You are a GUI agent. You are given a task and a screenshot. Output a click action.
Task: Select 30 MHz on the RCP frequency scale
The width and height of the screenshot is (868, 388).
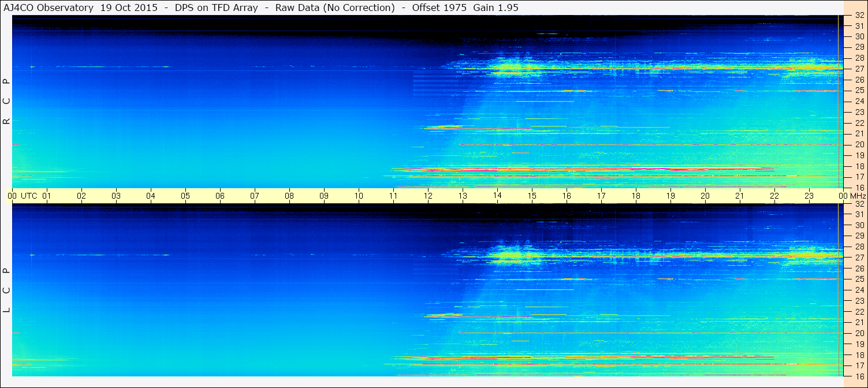(x=859, y=36)
